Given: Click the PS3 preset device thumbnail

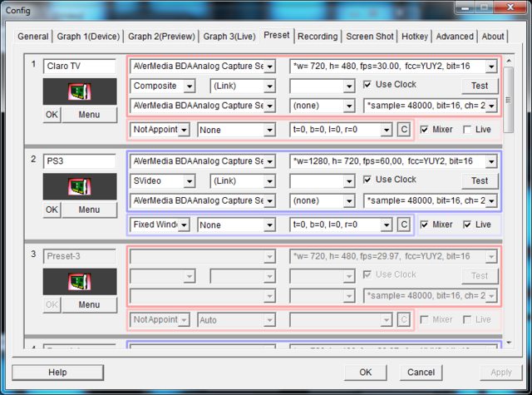Looking at the screenshot, I should 80,186.
